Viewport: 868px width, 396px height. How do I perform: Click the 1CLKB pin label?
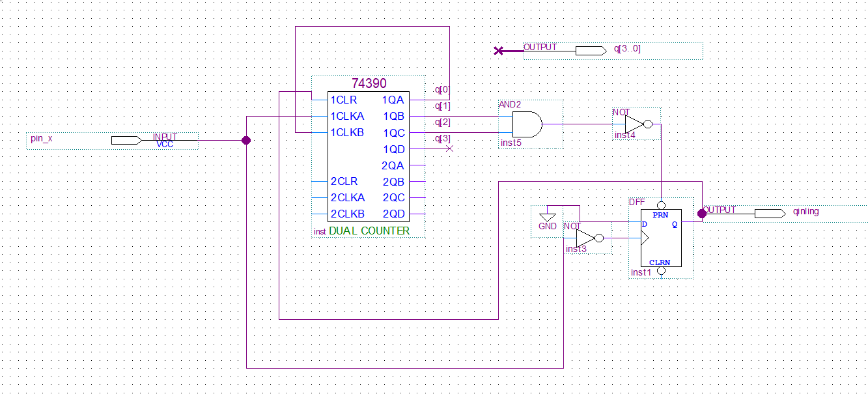click(347, 133)
